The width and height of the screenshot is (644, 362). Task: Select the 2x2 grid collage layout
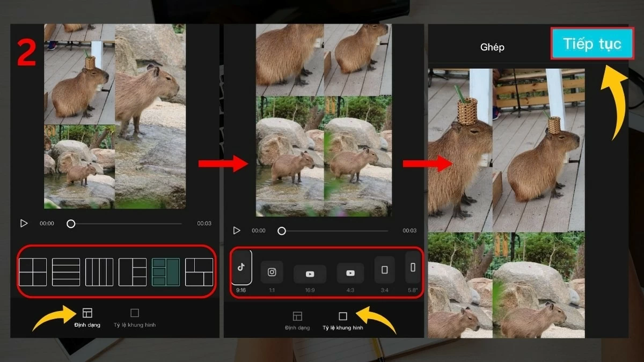(33, 272)
